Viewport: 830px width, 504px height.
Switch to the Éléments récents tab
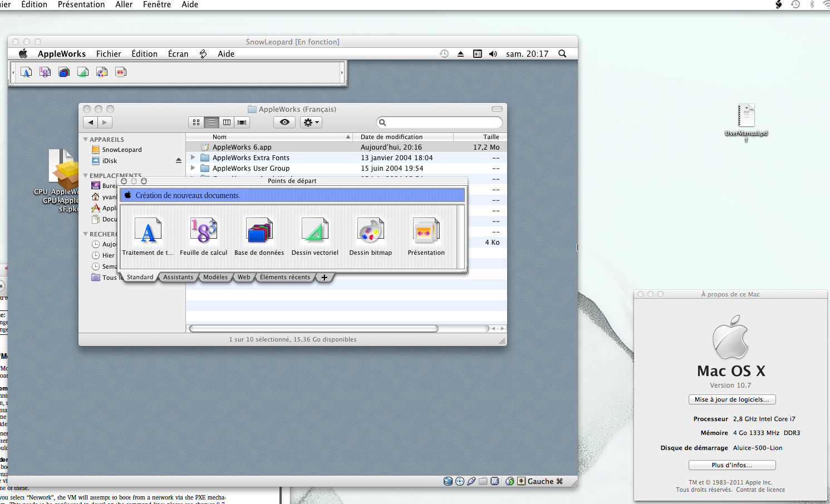285,277
